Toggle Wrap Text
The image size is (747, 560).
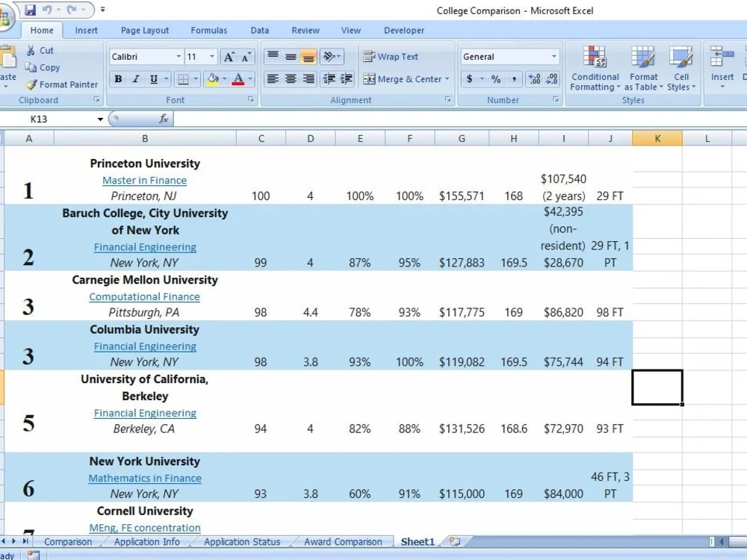point(390,57)
